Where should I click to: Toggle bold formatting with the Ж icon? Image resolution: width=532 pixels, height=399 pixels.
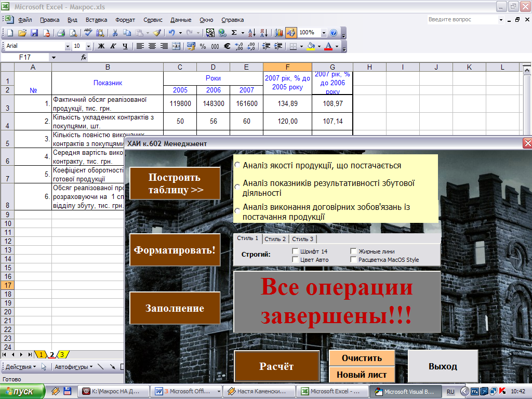click(101, 46)
